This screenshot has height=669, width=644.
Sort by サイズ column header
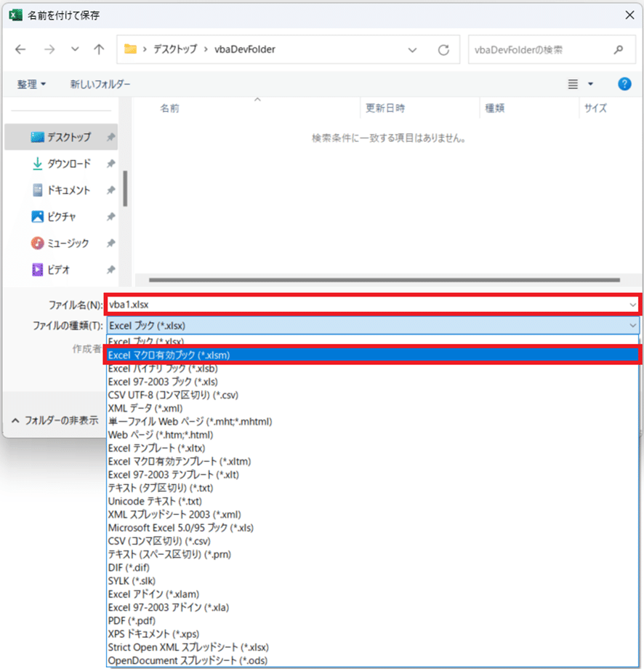coord(595,108)
